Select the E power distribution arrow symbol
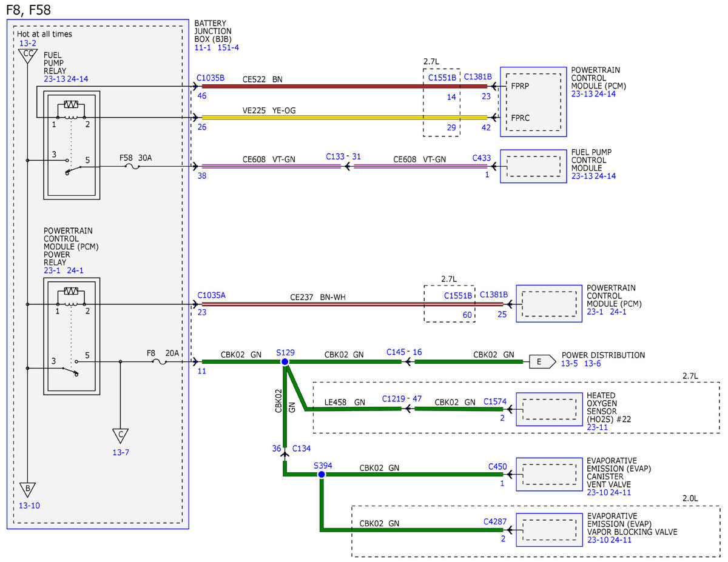The height and width of the screenshot is (562, 728). pyautogui.click(x=542, y=361)
